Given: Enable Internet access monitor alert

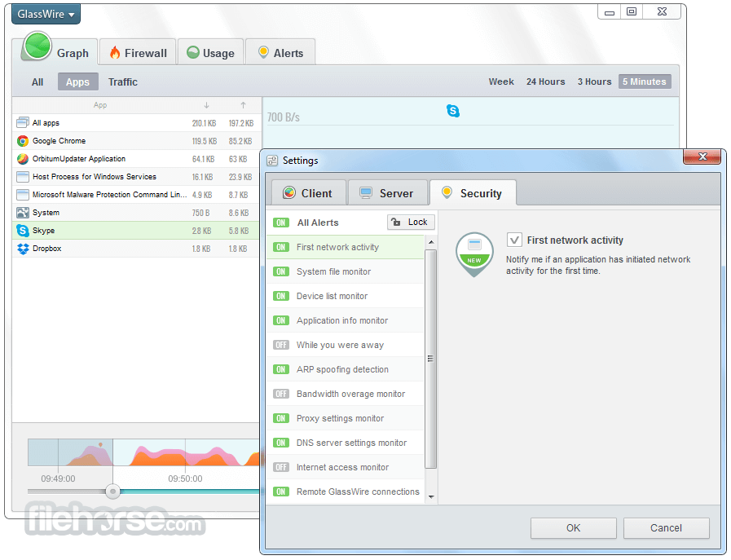Looking at the screenshot, I should 281,467.
